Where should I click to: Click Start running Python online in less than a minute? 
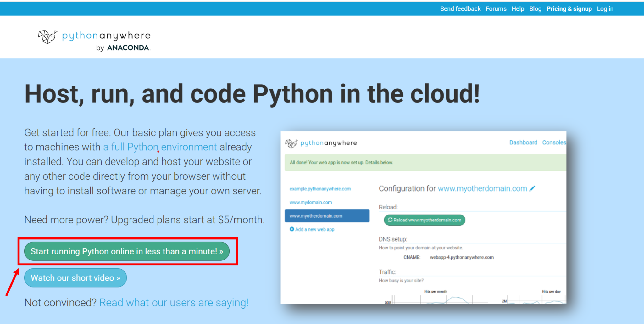pyautogui.click(x=127, y=251)
